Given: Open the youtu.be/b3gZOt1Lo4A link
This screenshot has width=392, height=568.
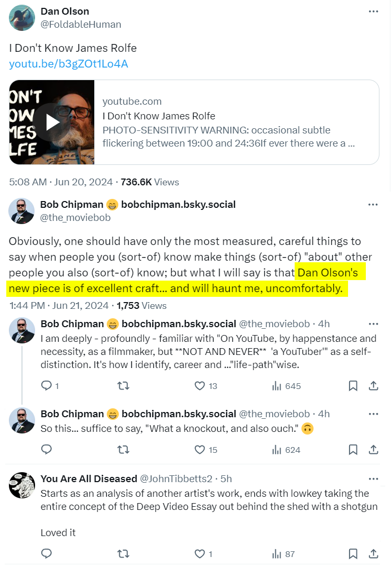Looking at the screenshot, I should click(x=69, y=64).
